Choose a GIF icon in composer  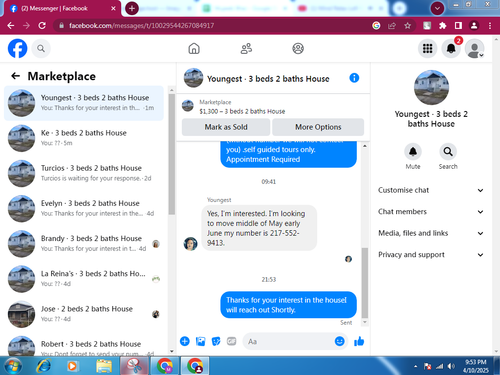(x=232, y=341)
